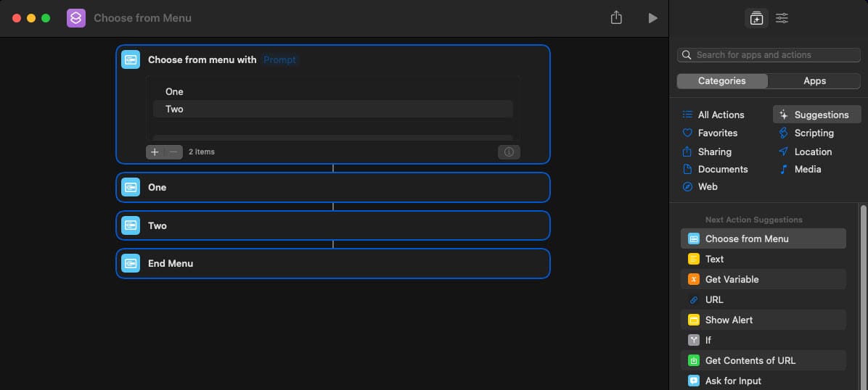Viewport: 868px width, 390px height.
Task: Open the Favorites category
Action: coord(718,133)
